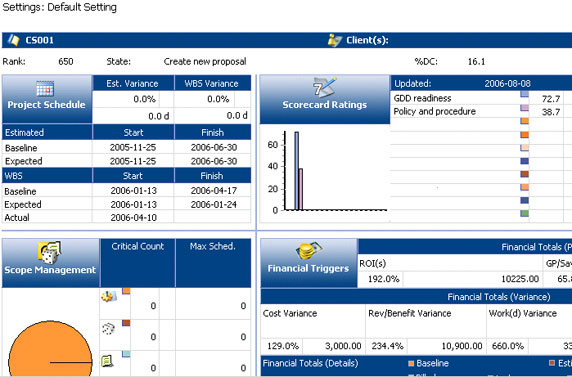Click the Updated date 2006-08-08
Screen dimensions: 572x377
(507, 84)
